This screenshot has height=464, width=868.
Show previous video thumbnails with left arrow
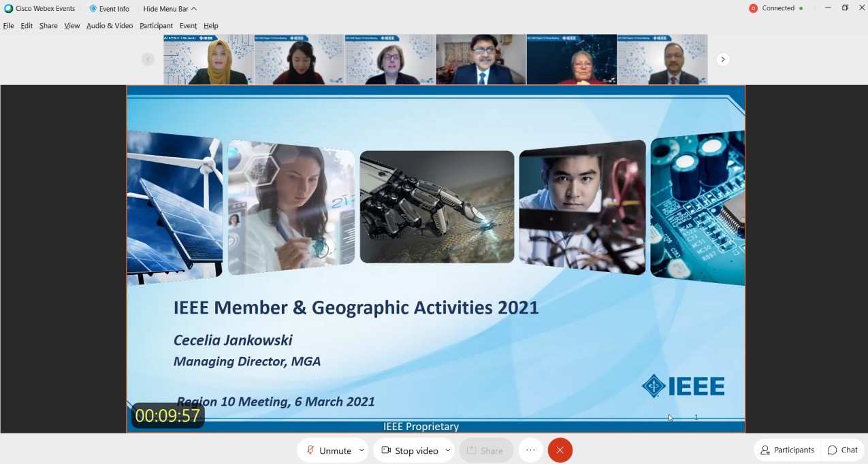(x=148, y=59)
